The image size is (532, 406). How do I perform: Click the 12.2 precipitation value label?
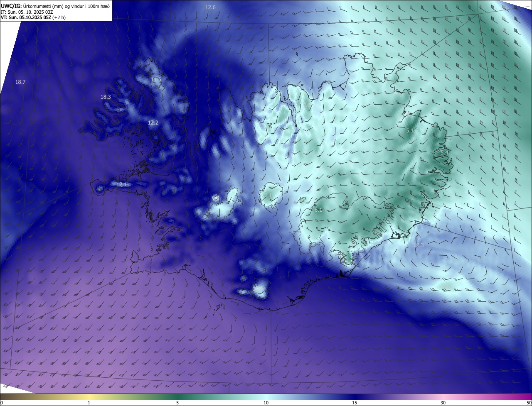coord(153,123)
